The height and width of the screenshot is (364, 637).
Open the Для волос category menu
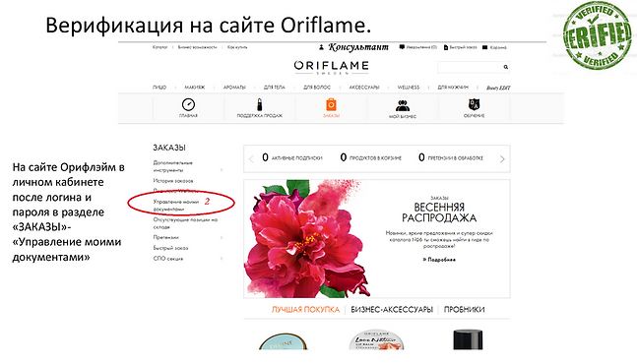317,88
